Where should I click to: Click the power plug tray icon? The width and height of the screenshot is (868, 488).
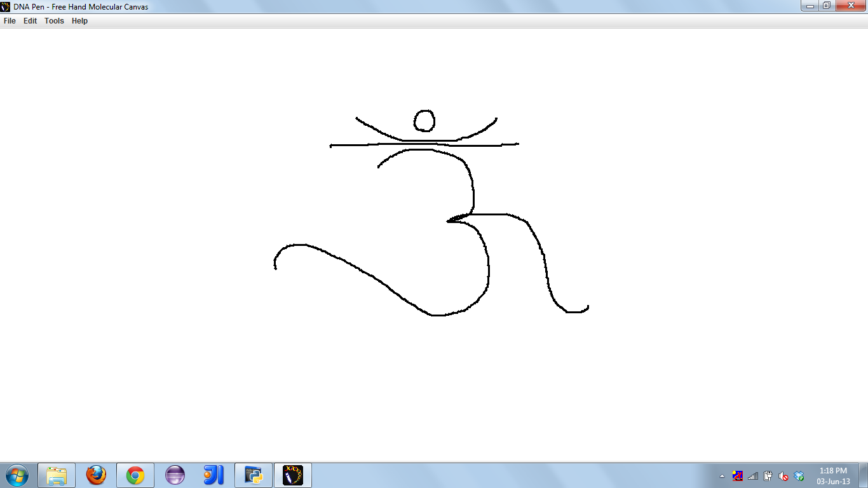(x=768, y=476)
